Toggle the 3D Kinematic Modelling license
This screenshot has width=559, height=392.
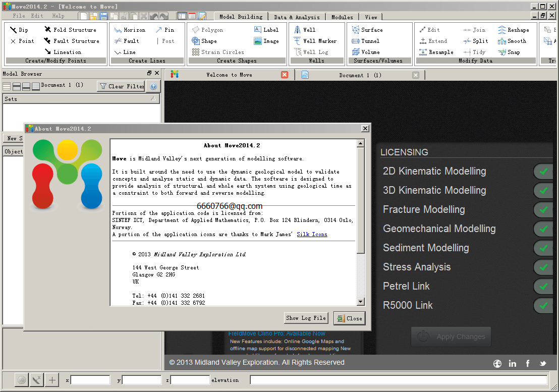(x=543, y=191)
